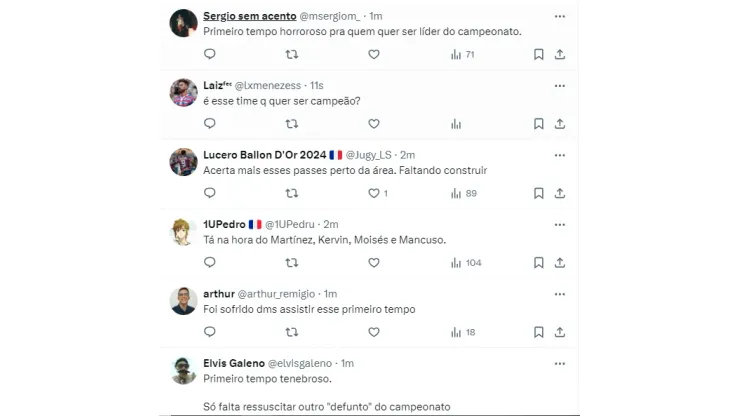Screen dimensions: 740x416
Task: Bookmark Sergio sem acento's tweet
Action: [x=538, y=54]
